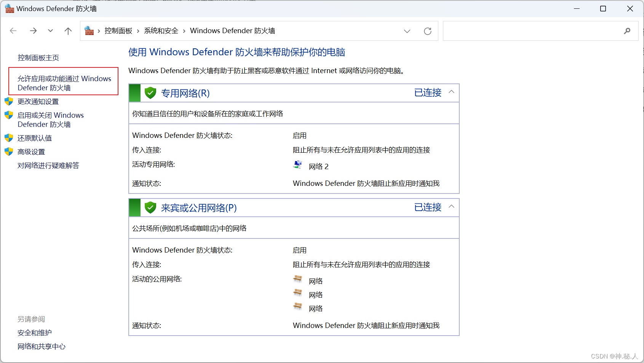Open 高级设置 link
Screen dimensions: 644x363
tap(31, 152)
